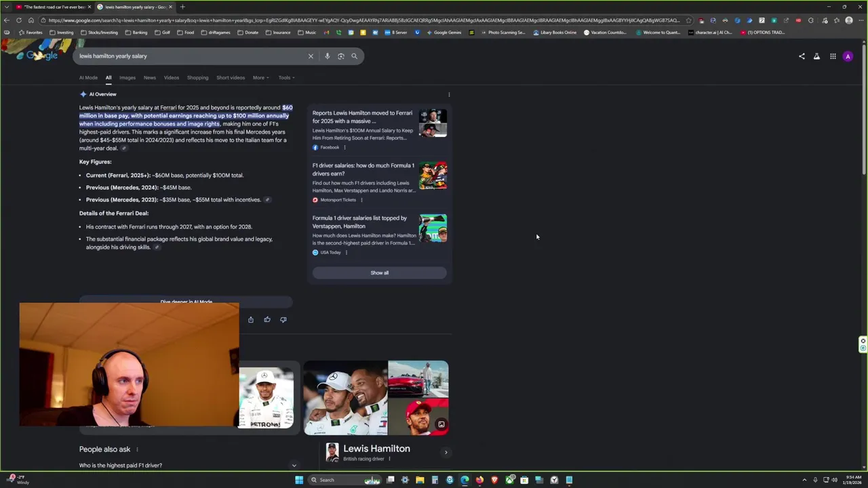Open Brave browser from the taskbar

coord(494,480)
